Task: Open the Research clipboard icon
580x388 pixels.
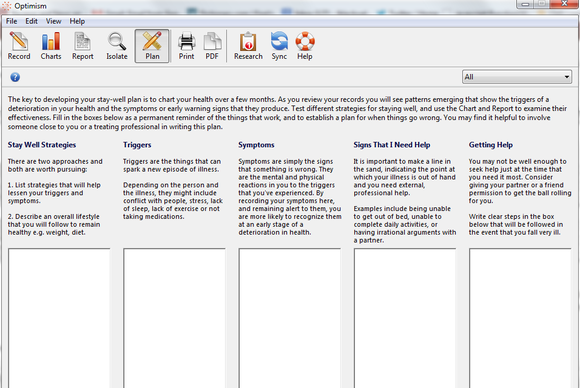Action: click(x=248, y=46)
